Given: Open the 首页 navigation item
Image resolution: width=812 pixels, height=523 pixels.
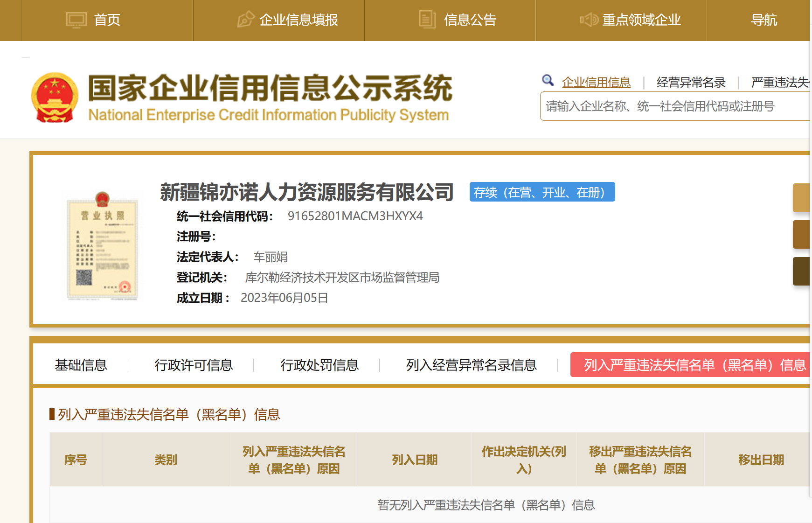Looking at the screenshot, I should (107, 20).
